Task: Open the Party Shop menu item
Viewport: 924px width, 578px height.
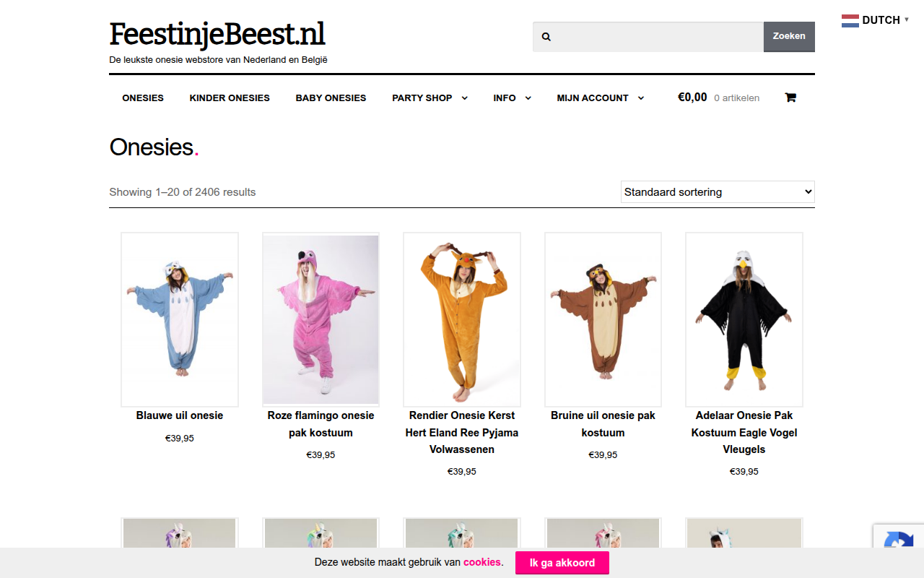Action: [x=422, y=98]
